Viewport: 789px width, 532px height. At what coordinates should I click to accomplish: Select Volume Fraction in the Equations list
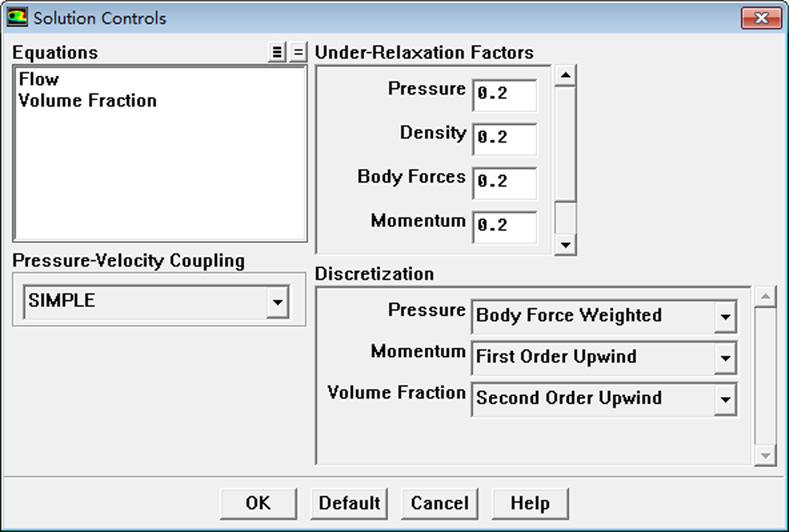tap(88, 101)
